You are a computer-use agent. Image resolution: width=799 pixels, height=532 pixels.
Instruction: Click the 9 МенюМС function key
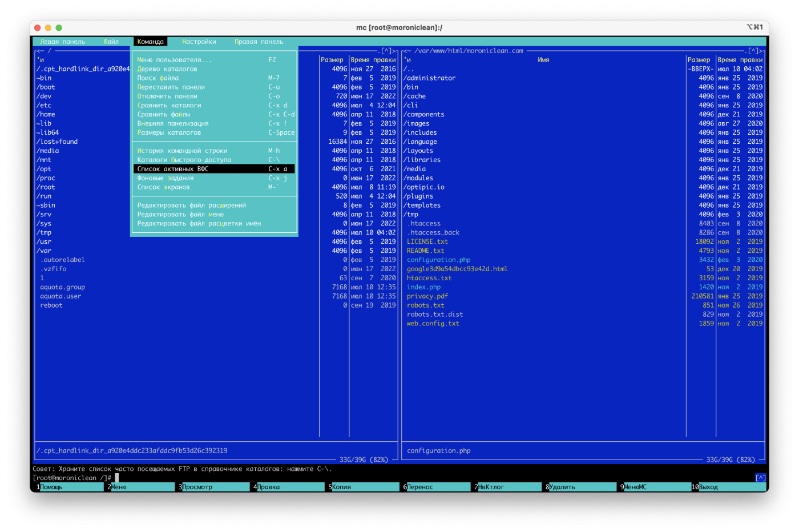[655, 487]
